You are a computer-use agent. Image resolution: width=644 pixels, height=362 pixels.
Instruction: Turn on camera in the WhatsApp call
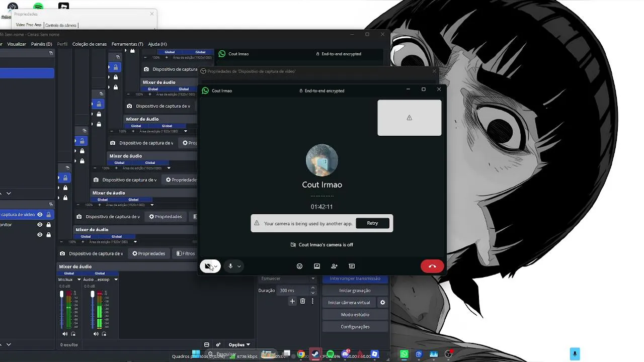[x=207, y=266]
